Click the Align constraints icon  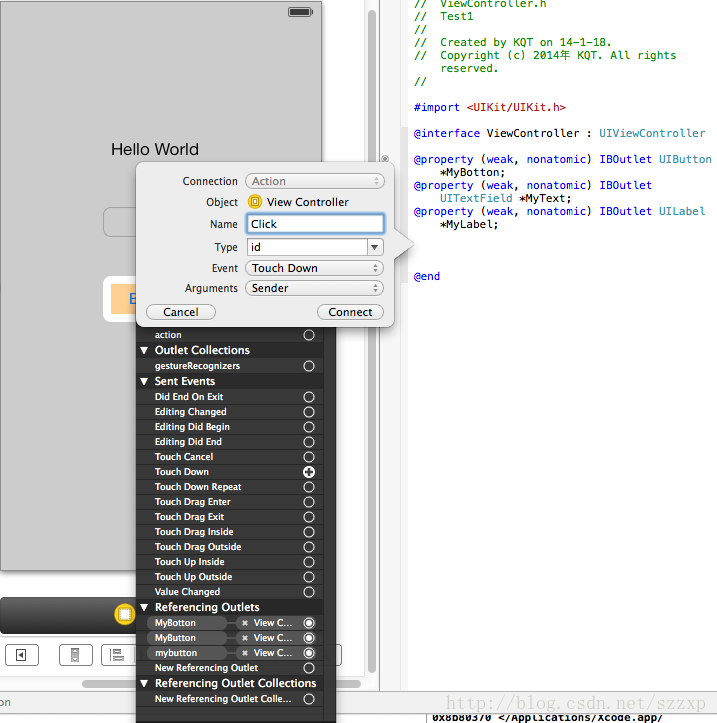pos(117,655)
